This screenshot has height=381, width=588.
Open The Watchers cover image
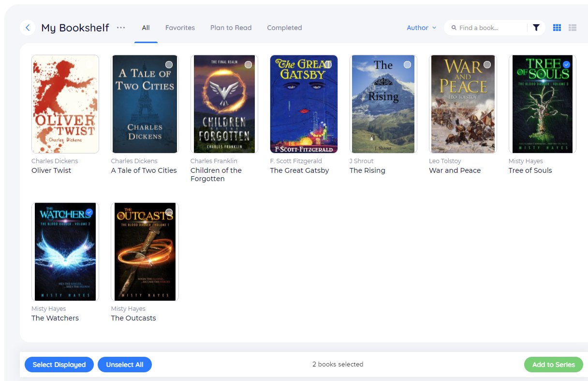click(x=65, y=252)
